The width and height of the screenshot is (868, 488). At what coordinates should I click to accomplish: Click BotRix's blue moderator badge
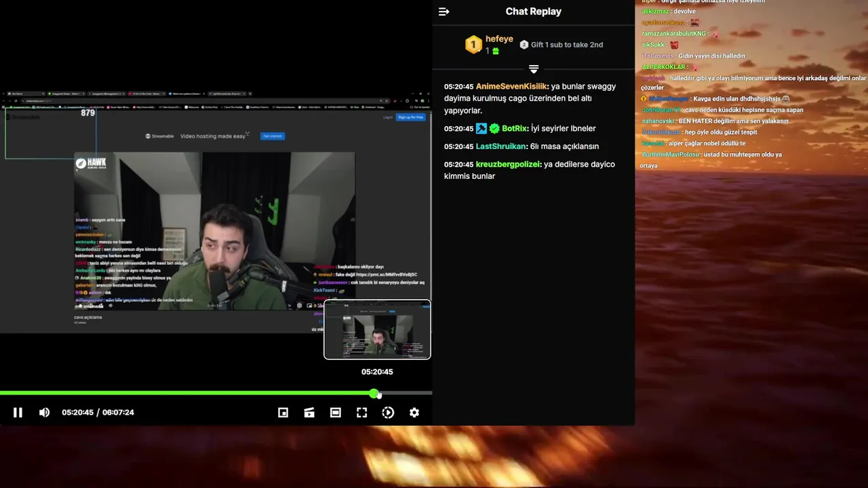pos(481,129)
